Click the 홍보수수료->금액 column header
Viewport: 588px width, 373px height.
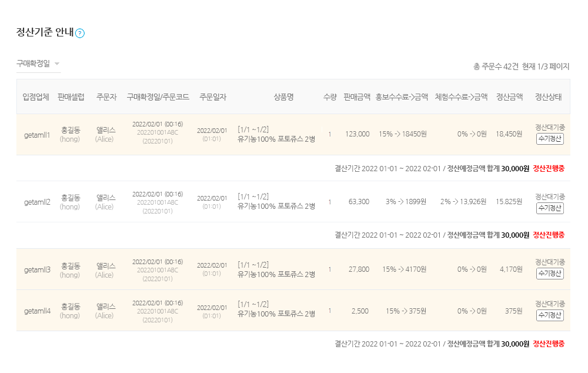[402, 97]
